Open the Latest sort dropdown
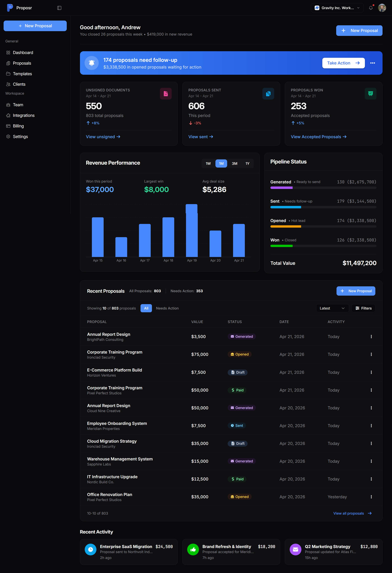The image size is (392, 573). click(332, 308)
